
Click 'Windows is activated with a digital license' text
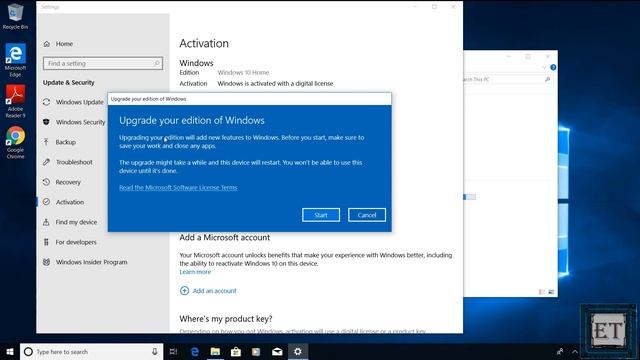click(275, 84)
